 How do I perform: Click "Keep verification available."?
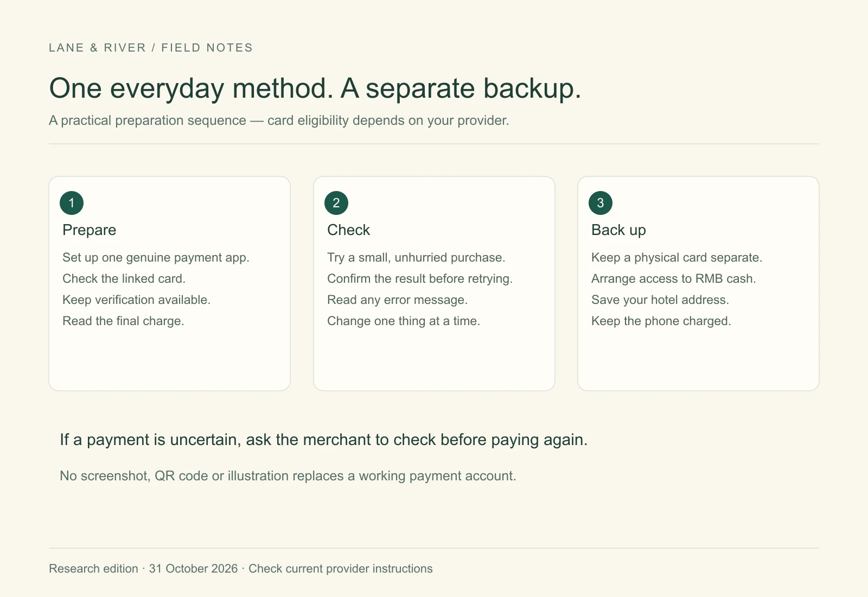click(x=137, y=300)
